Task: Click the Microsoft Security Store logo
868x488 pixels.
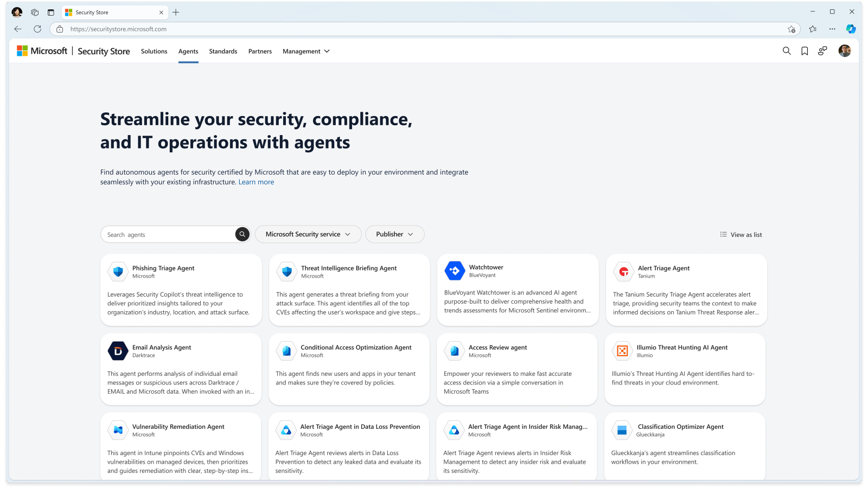Action: [74, 50]
